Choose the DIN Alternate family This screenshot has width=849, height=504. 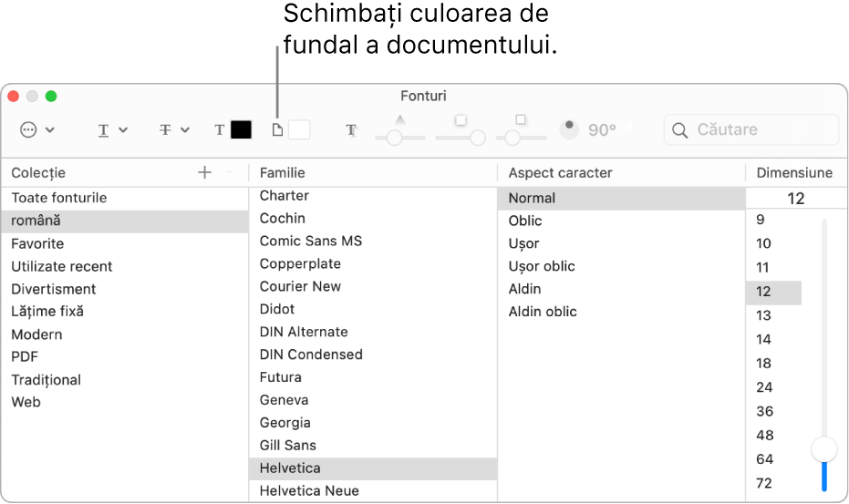point(372,332)
